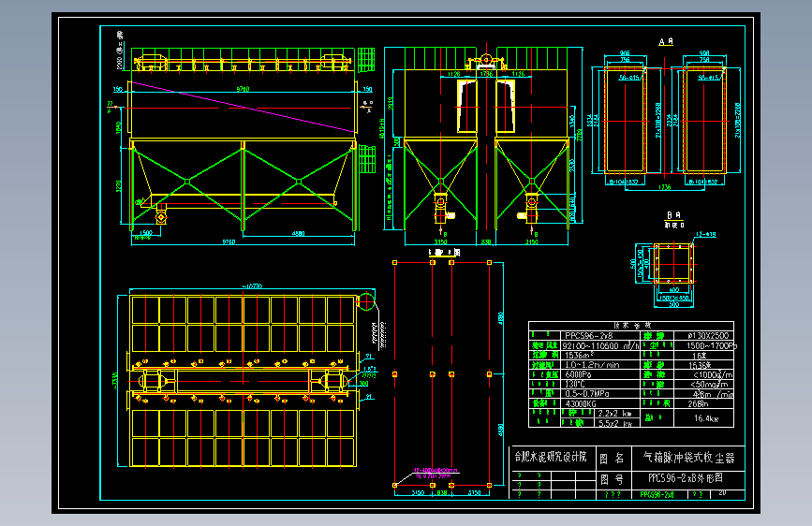The height and width of the screenshot is (526, 812).
Task: Select the '6000Pa' pressure value
Action: click(578, 374)
